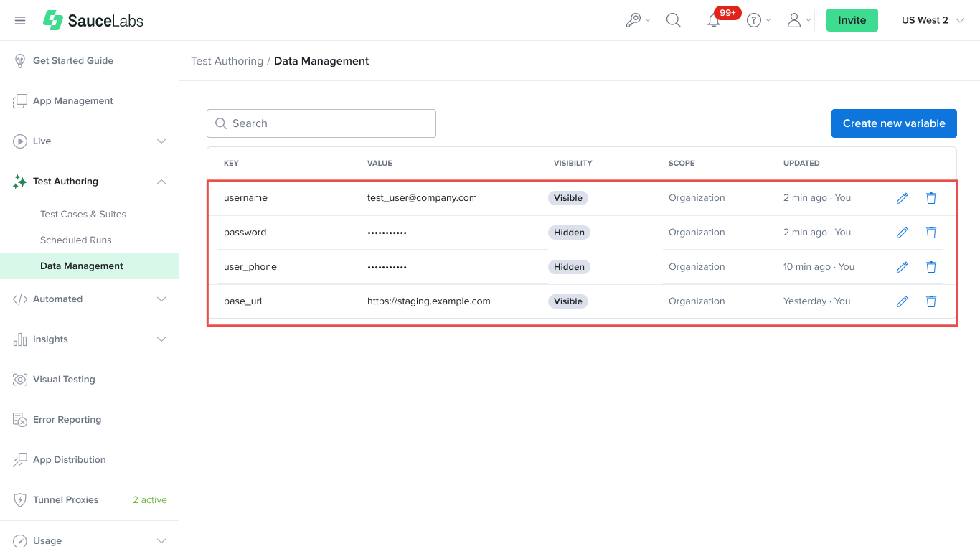Click the Hidden badge for user_phone
Image resolution: width=980 pixels, height=554 pixels.
pyautogui.click(x=569, y=267)
